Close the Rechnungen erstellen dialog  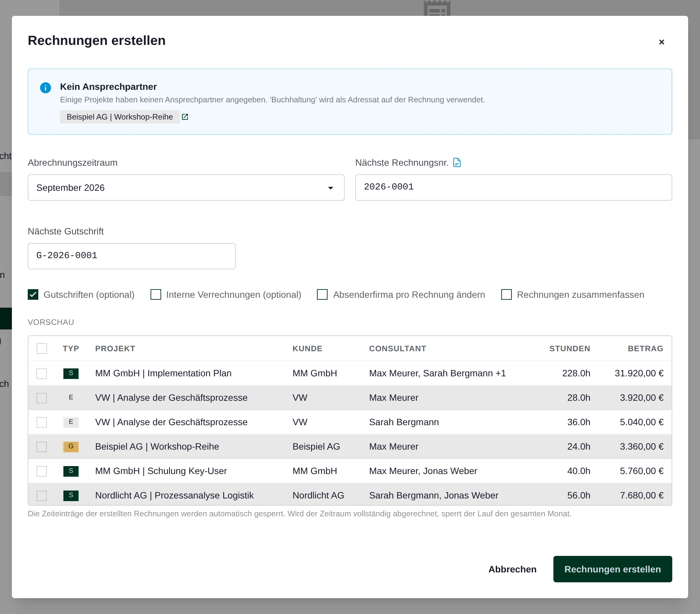661,42
